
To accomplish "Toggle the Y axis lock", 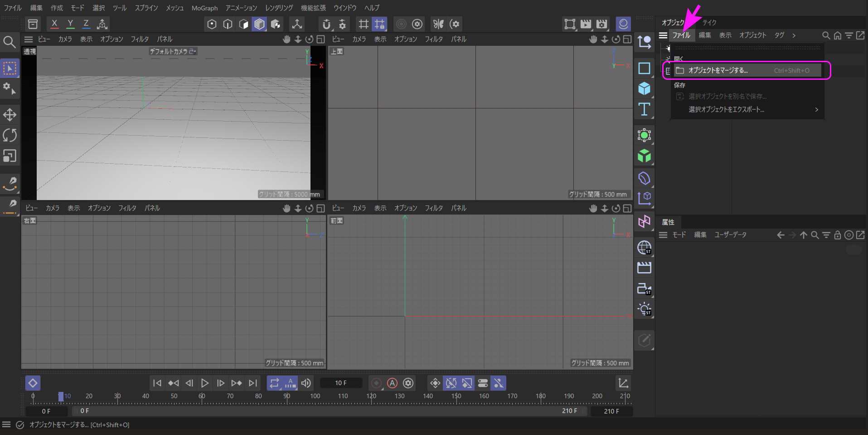I will click(70, 24).
